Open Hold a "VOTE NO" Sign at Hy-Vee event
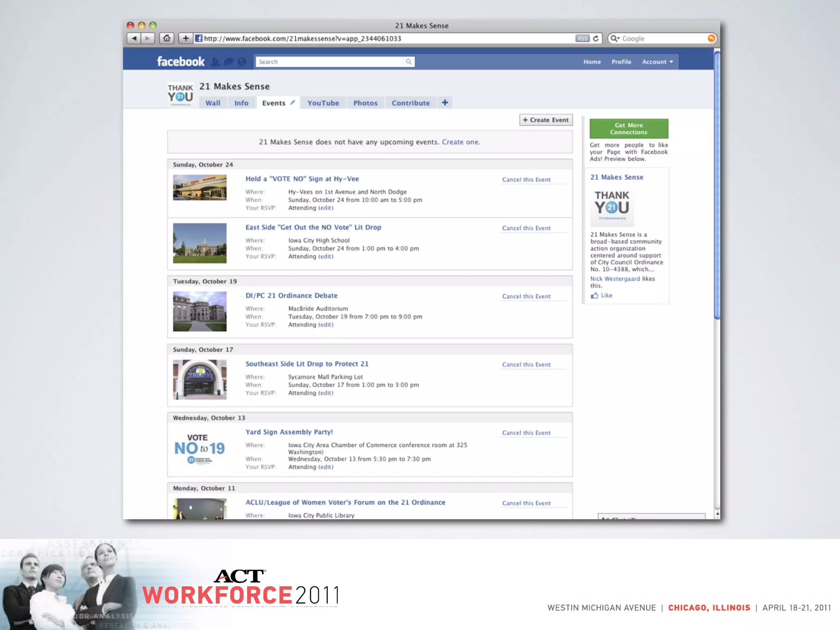This screenshot has height=630, width=840. (x=302, y=179)
